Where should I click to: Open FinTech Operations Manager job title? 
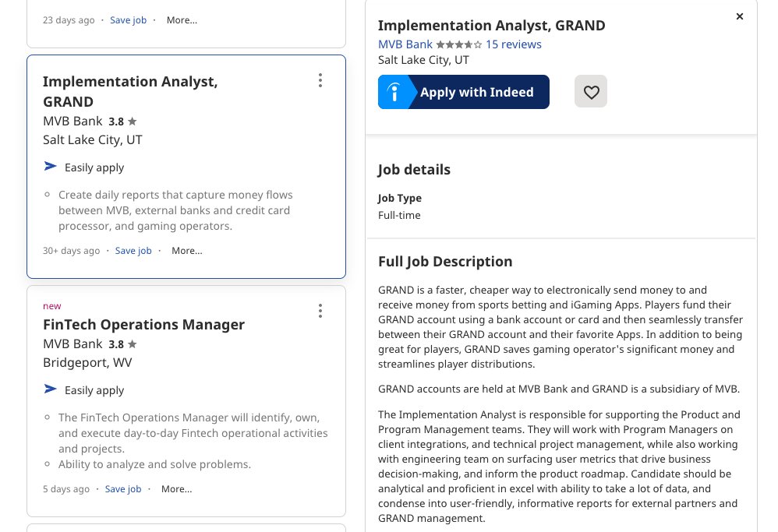(x=143, y=325)
